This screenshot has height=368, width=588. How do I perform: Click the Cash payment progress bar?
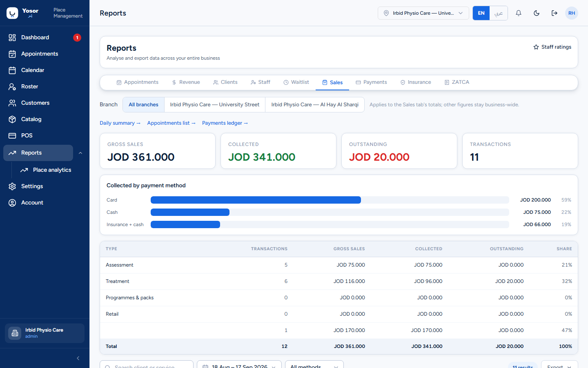click(330, 212)
